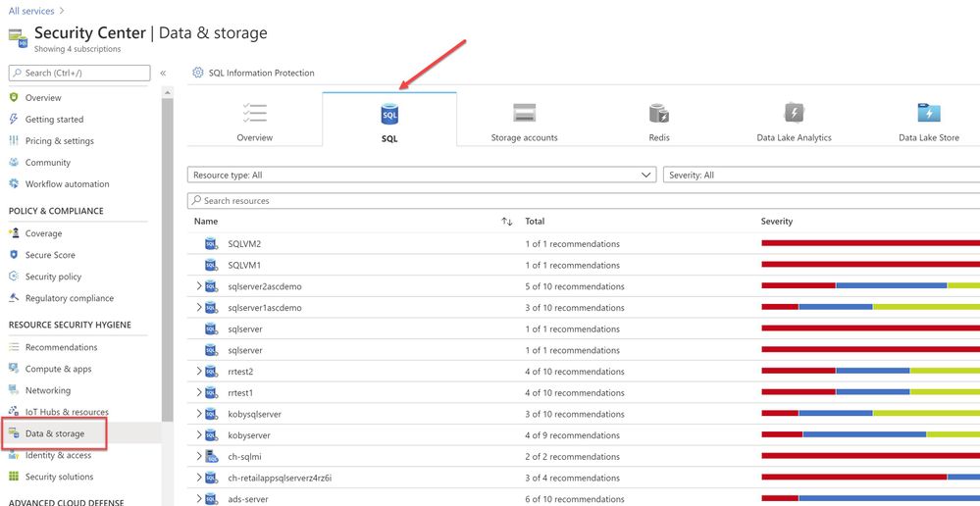Open the Severity: All dropdown
Image resolution: width=980 pixels, height=506 pixels.
click(821, 175)
